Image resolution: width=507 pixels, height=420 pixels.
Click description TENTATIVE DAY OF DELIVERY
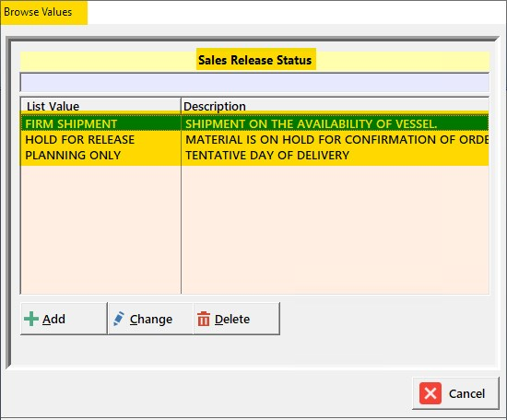coord(267,156)
